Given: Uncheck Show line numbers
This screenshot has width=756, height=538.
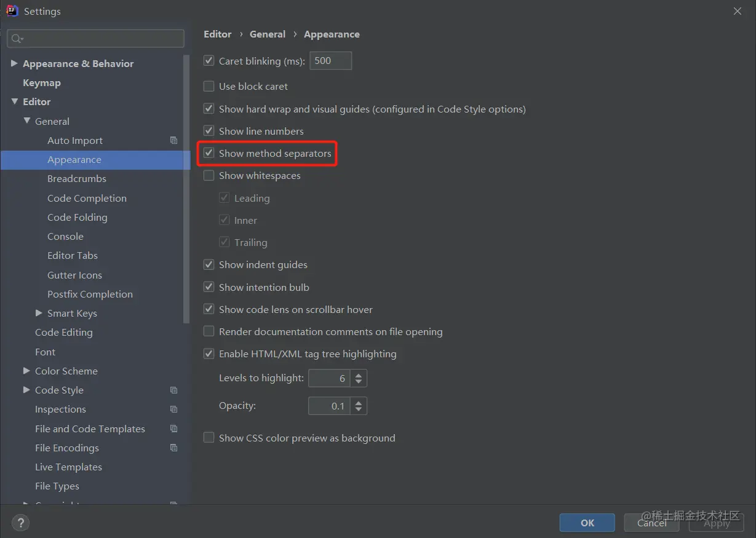Looking at the screenshot, I should [x=209, y=131].
